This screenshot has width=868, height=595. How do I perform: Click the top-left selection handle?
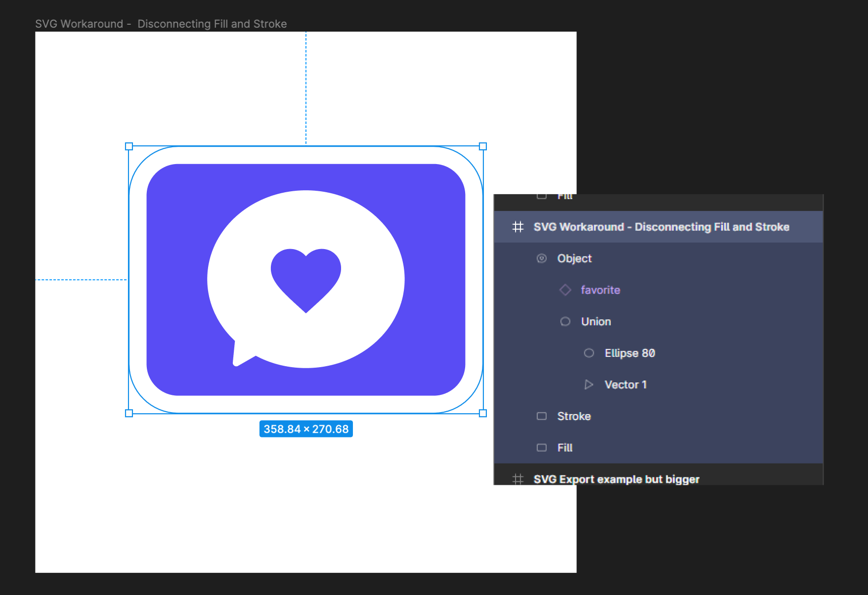[129, 146]
